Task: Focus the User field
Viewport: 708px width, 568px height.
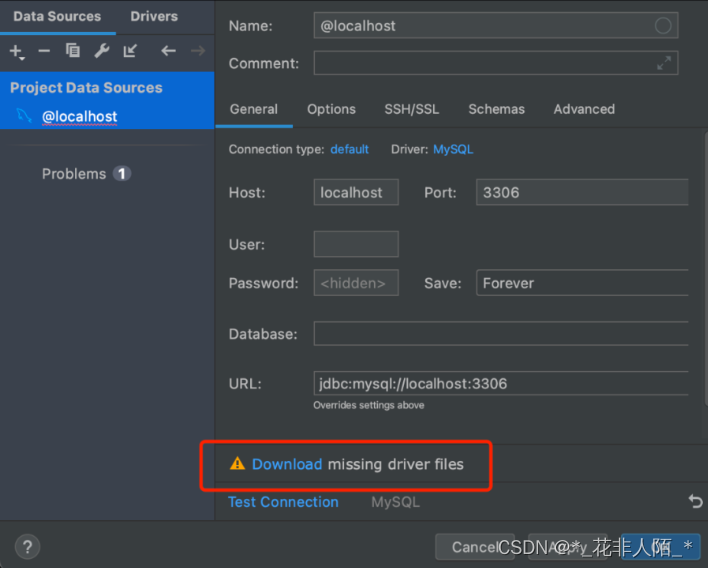Action: point(356,244)
